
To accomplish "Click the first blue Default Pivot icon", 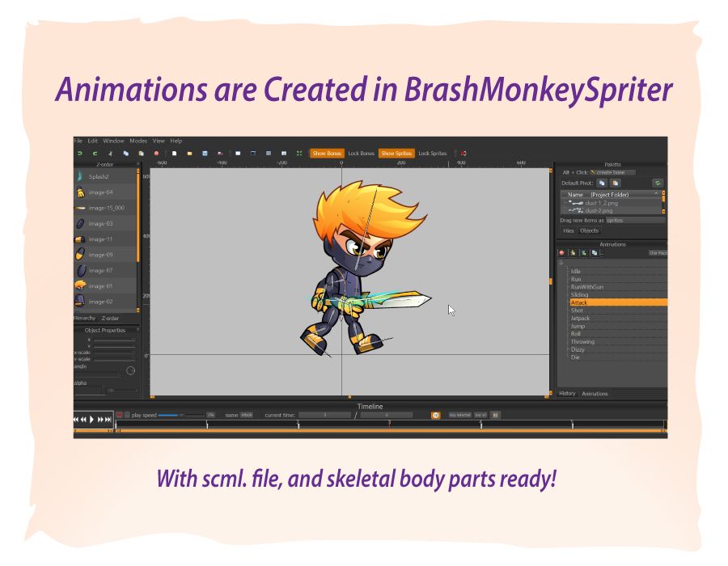I will 602,183.
